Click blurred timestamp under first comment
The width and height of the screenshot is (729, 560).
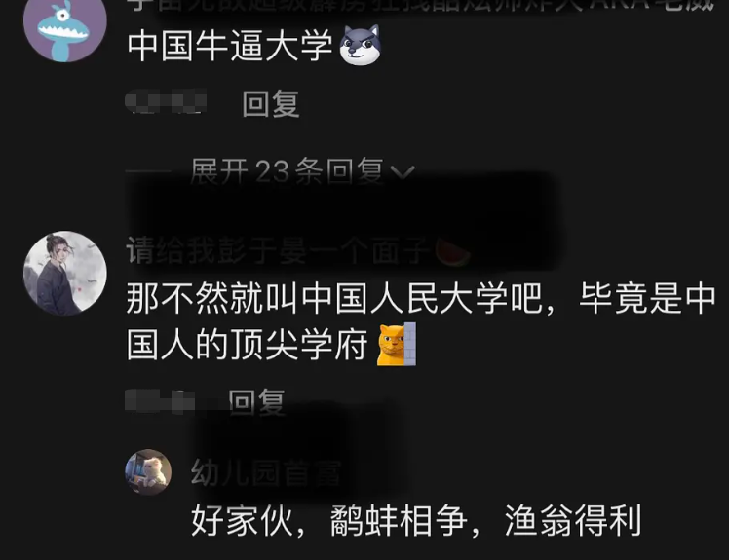(x=166, y=101)
